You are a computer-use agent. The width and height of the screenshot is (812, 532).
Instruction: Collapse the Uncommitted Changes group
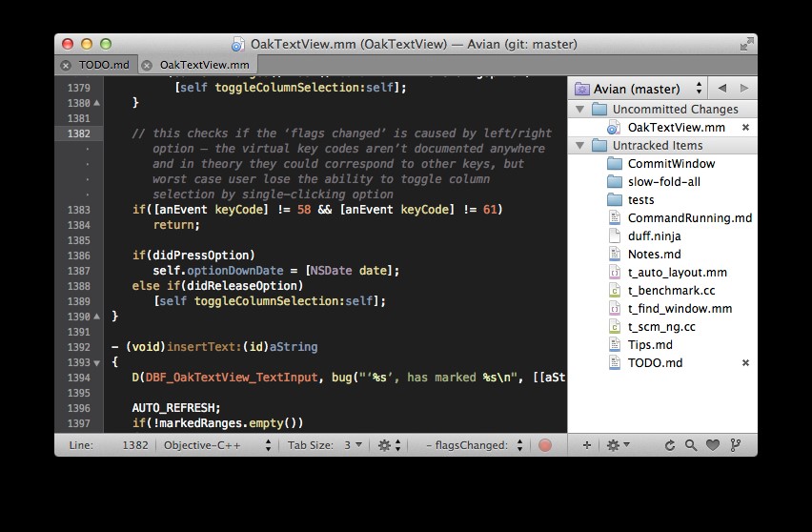580,110
